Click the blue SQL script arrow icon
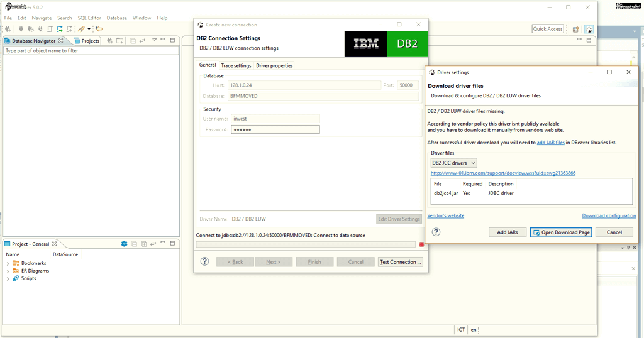644x338 pixels. click(x=60, y=29)
